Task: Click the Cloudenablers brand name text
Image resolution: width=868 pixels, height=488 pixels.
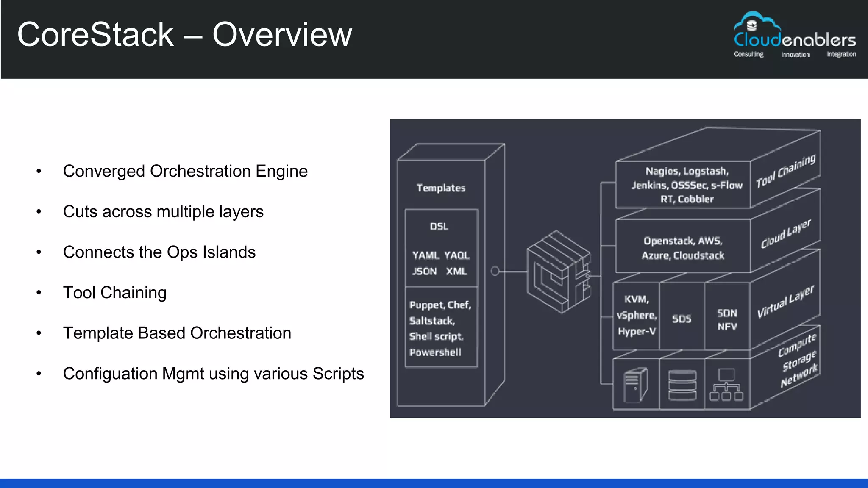Action: (x=795, y=40)
